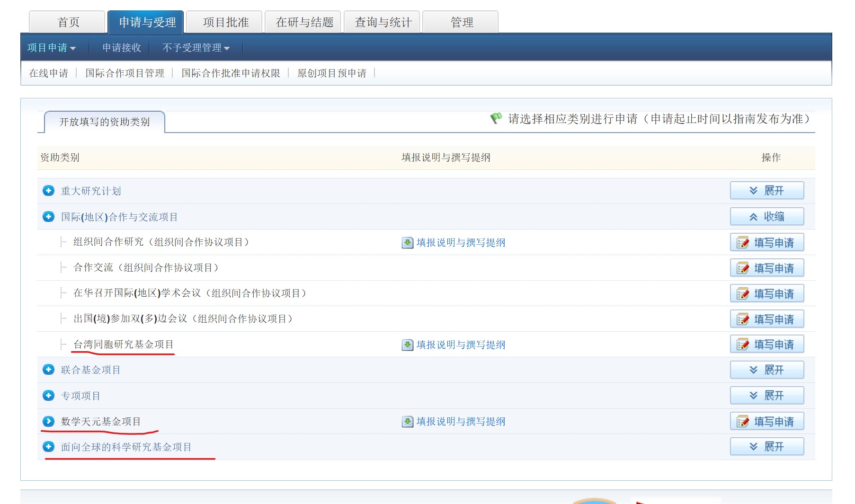Open the 项目申请 dropdown menu
This screenshot has width=855, height=504.
click(x=51, y=48)
